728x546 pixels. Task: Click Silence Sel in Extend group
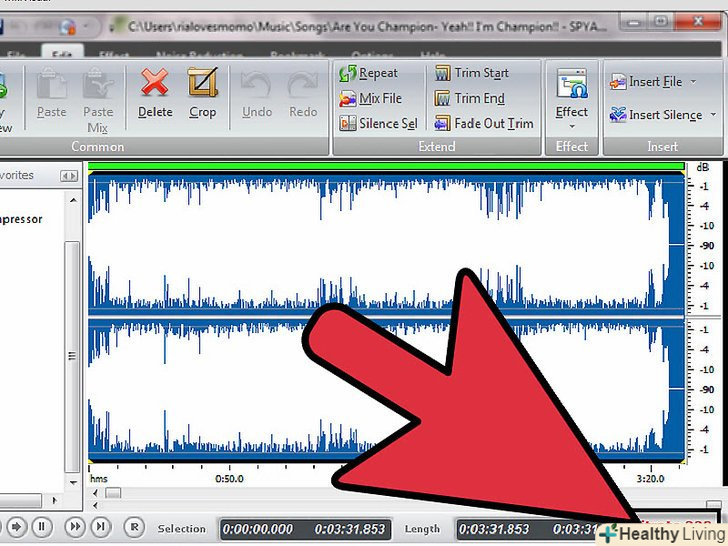[x=378, y=124]
